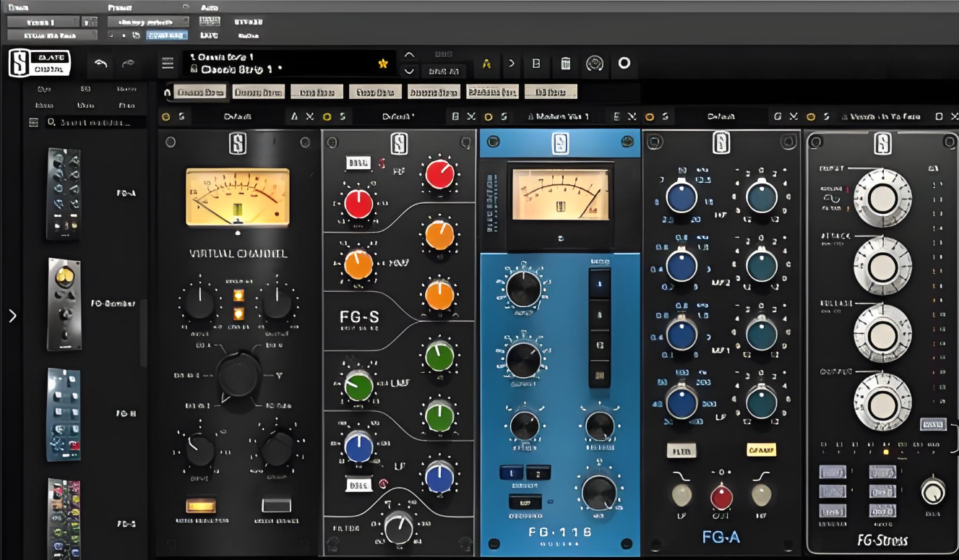Viewport: 959px width, 560px height.
Task: Click the undo arrow in the top toolbar
Action: 100,64
